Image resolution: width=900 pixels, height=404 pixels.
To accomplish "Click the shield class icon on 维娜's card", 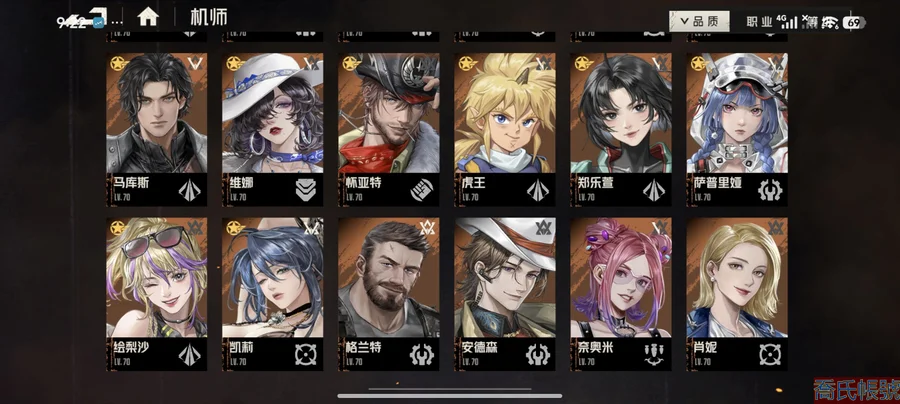I will (306, 190).
